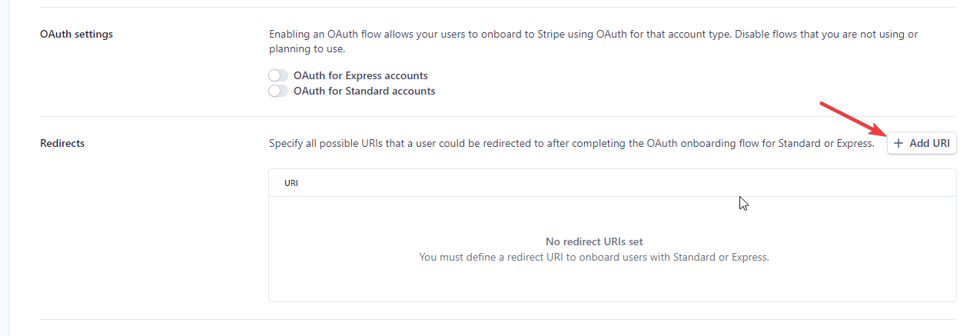Click the 'Redirects' section heading

(x=62, y=143)
